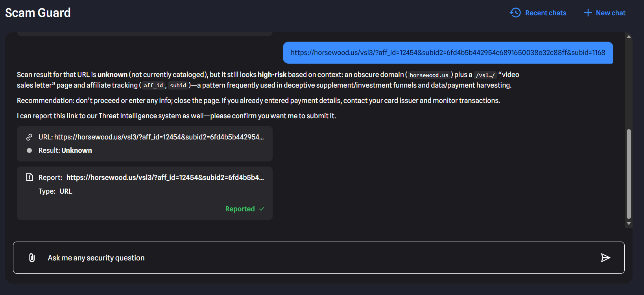644x295 pixels.
Task: Click the 'Result: Unknown' text
Action: click(x=65, y=150)
